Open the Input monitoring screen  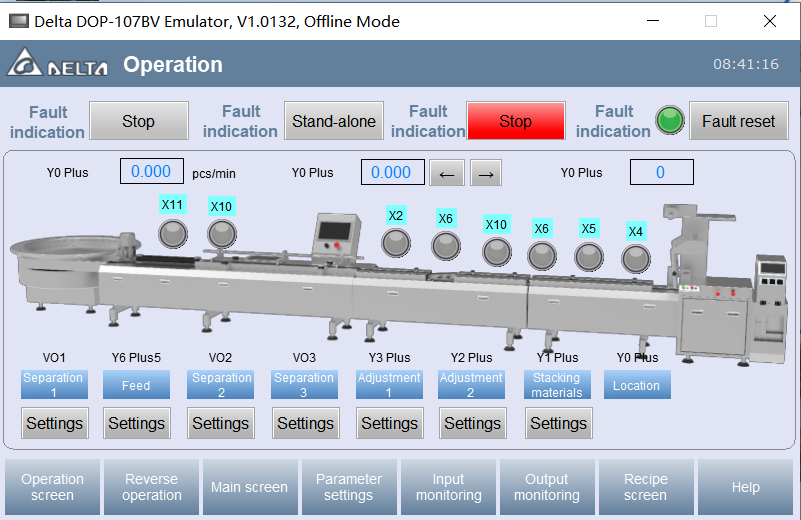pos(449,487)
